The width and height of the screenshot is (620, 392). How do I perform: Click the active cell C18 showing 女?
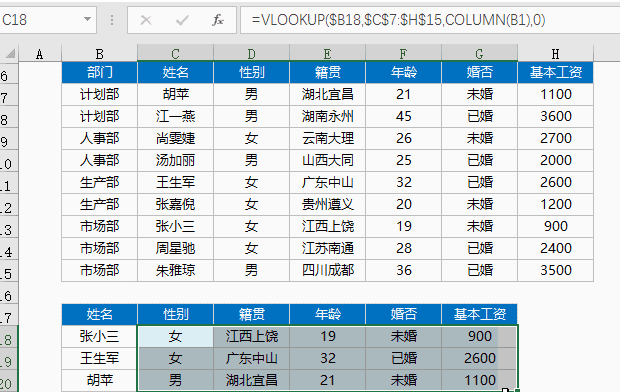tap(175, 337)
